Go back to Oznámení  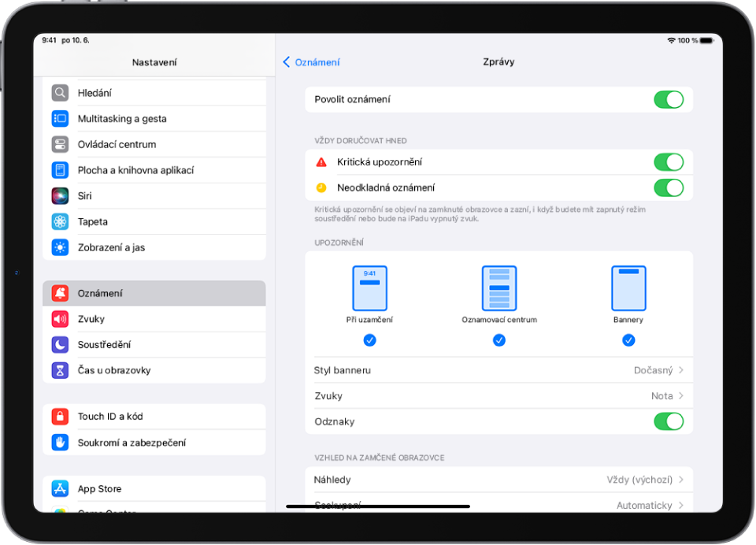[x=312, y=62]
